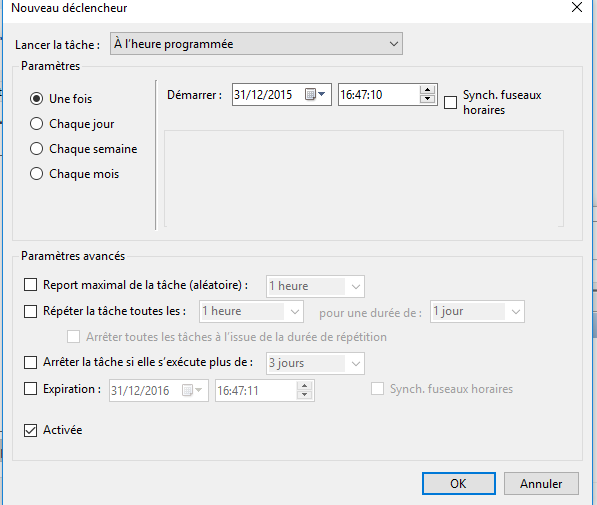The image size is (597, 505).
Task: Close the Nouveau déclencheur dialog
Action: click(577, 7)
